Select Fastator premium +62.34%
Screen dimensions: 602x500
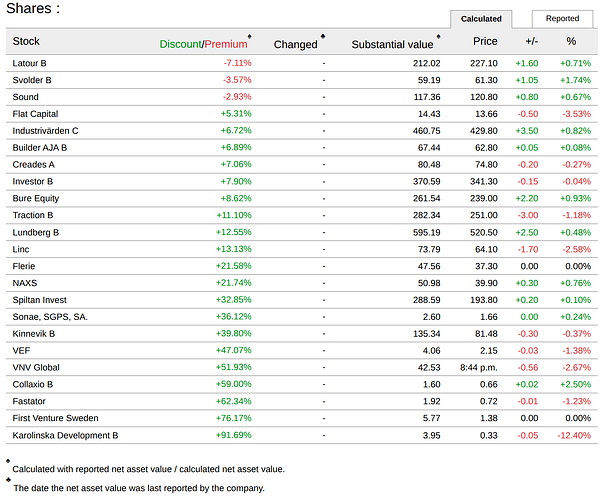(x=234, y=401)
